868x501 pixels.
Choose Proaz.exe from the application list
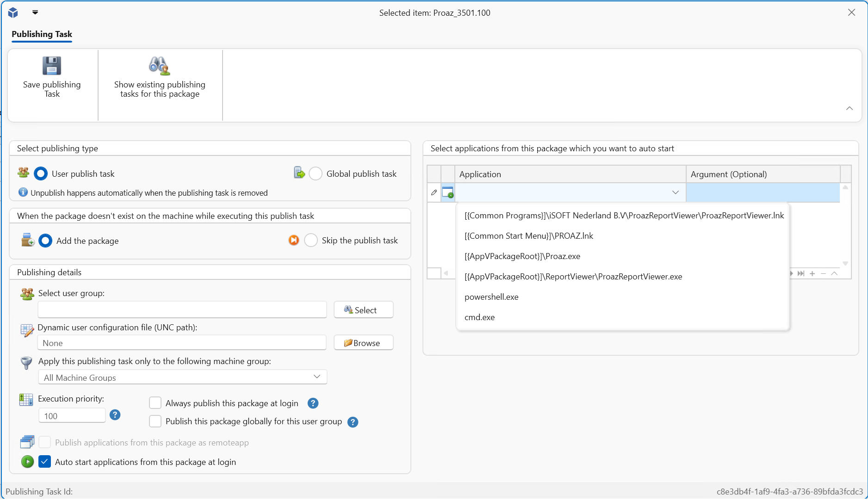pos(522,256)
